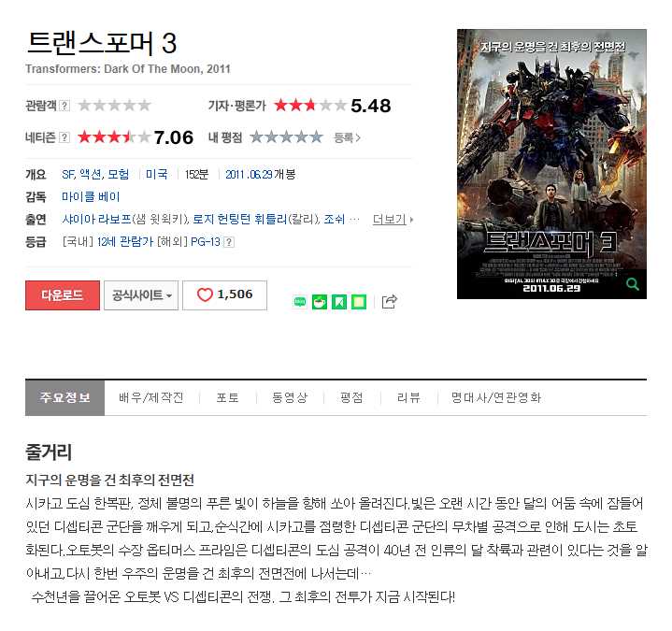Open director 마이클 베이 link
Image resolution: width=672 pixels, height=631 pixels.
[91, 196]
